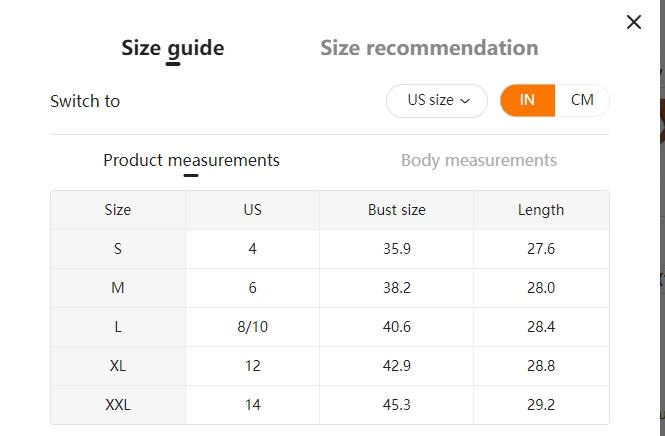This screenshot has width=665, height=436.
Task: Select the Body measurements tab
Action: [x=479, y=160]
